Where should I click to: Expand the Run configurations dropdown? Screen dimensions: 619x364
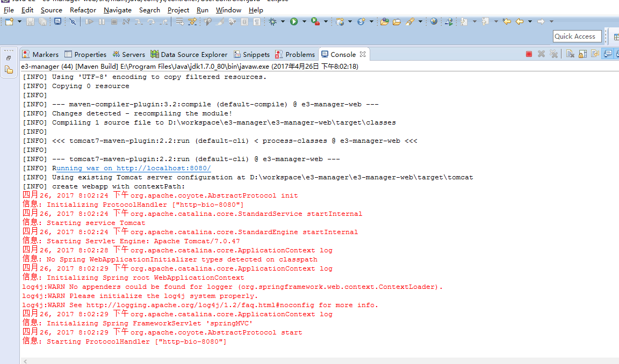pyautogui.click(x=304, y=21)
